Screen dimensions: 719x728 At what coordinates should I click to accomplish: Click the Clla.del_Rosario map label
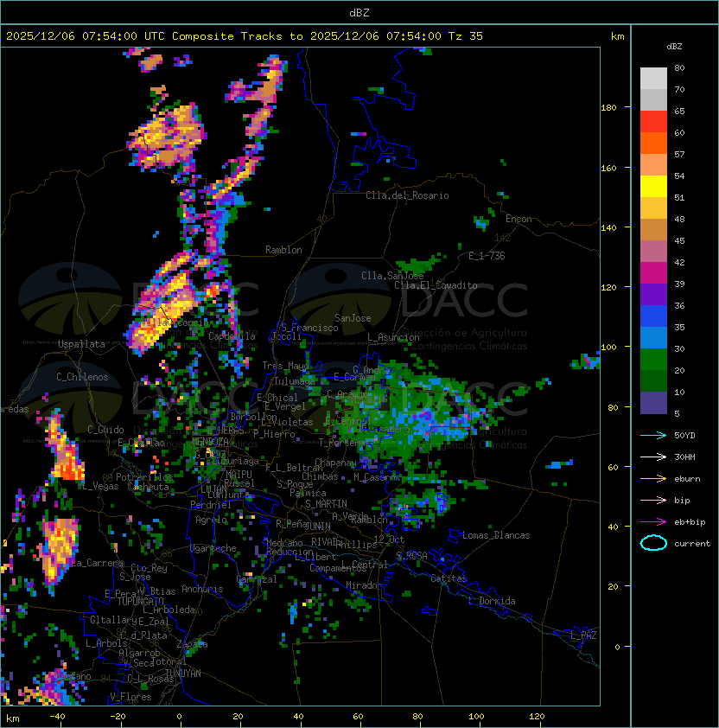click(407, 195)
